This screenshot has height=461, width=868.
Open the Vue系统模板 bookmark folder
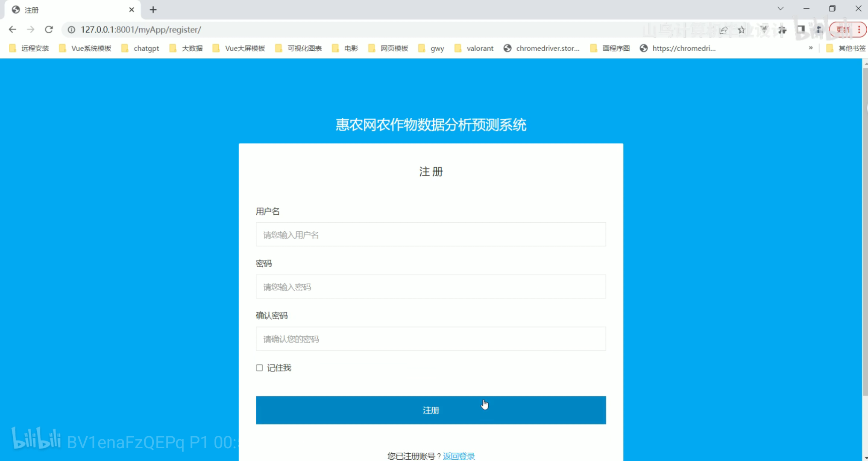(85, 48)
